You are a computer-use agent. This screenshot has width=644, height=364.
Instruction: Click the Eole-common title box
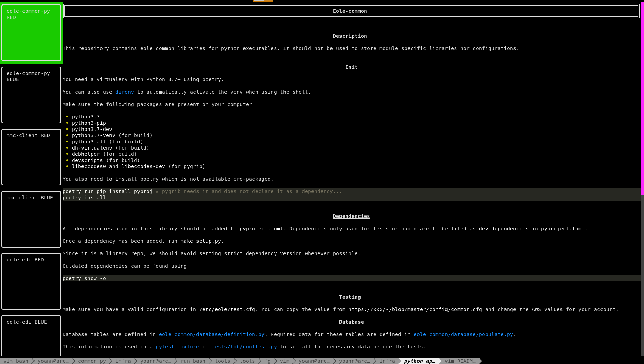(x=352, y=11)
